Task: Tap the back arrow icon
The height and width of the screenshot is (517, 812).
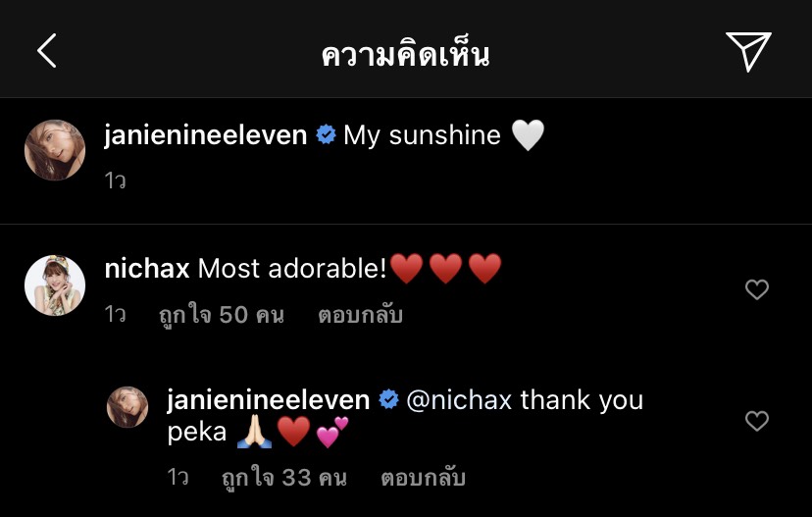Action: [x=47, y=51]
